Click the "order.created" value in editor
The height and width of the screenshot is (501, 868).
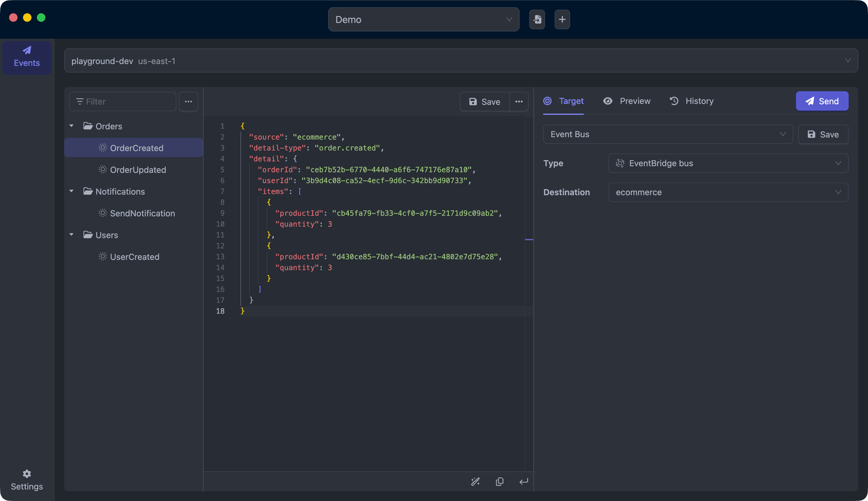pos(347,148)
